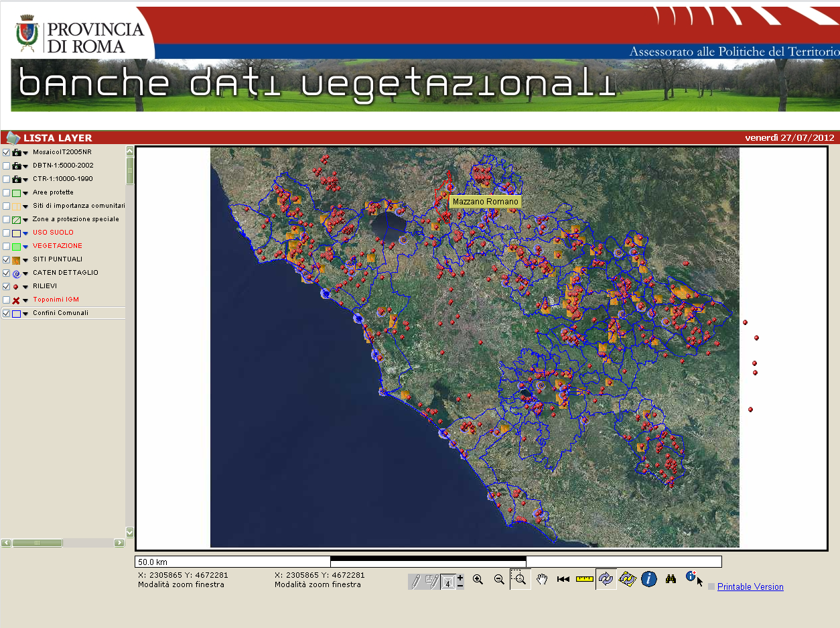The width and height of the screenshot is (840, 628).
Task: Click the plus stepper beside the 4 box
Action: click(460, 577)
